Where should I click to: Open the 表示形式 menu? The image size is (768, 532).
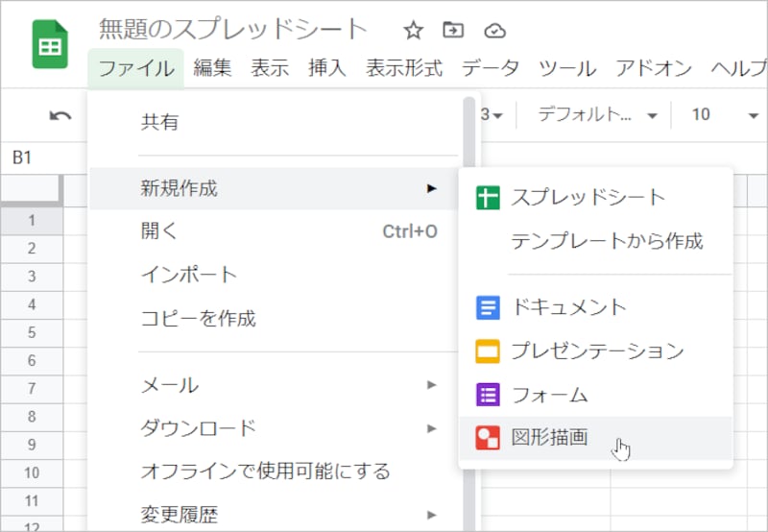(404, 68)
